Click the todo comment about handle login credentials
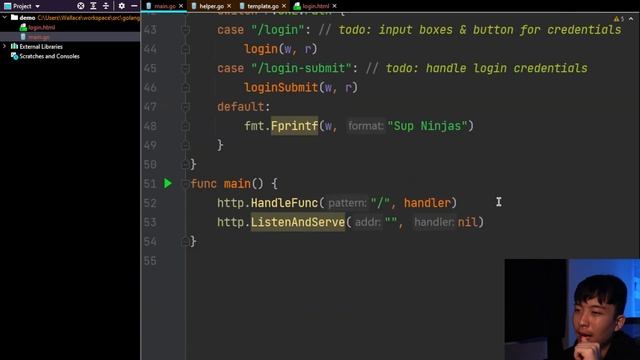 pos(477,68)
